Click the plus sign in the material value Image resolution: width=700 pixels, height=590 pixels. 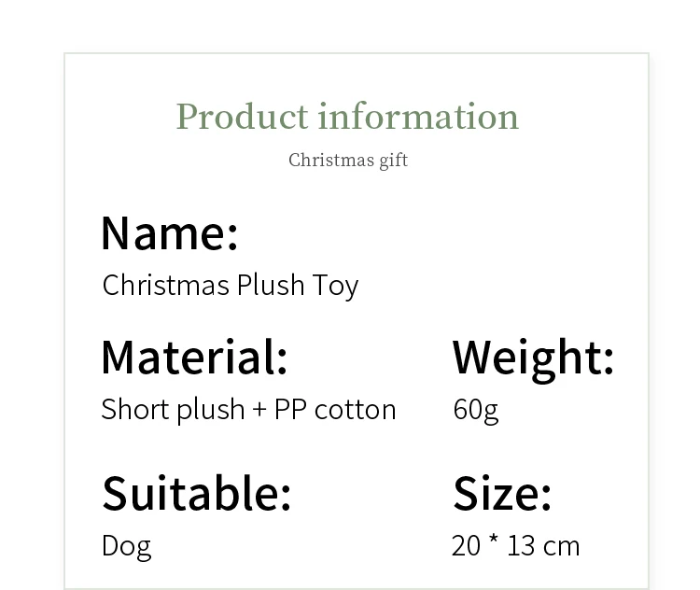259,410
